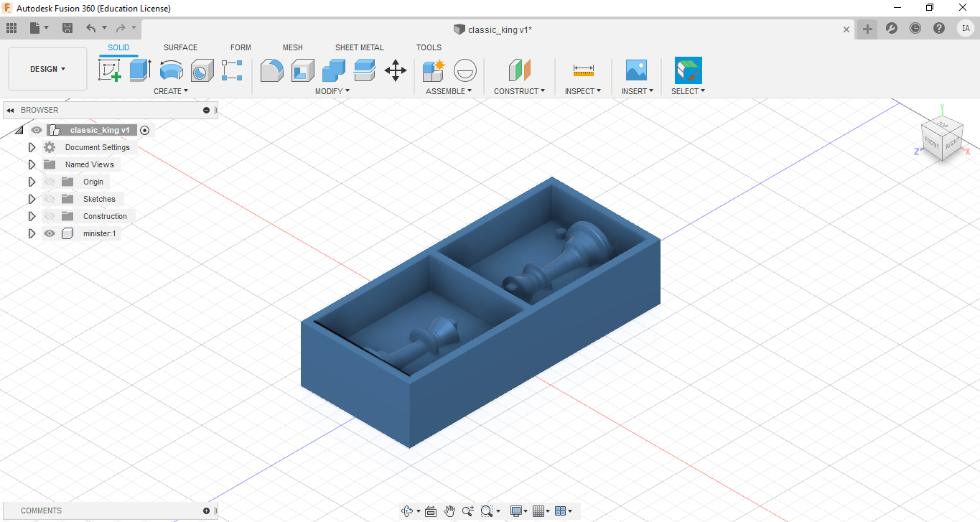Click the Look At icon
Viewport: 980px width, 522px height.
point(431,511)
